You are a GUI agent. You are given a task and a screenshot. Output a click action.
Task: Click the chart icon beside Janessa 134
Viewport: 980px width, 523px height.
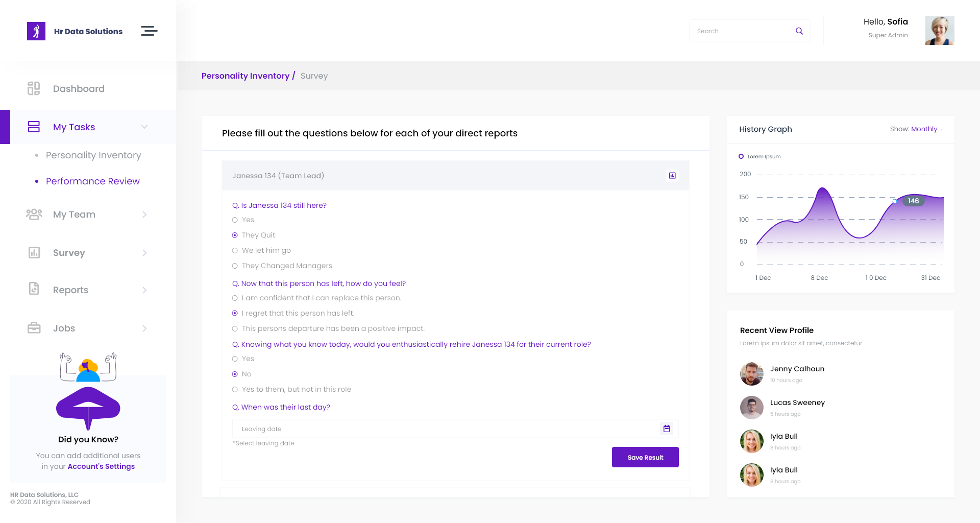(672, 176)
